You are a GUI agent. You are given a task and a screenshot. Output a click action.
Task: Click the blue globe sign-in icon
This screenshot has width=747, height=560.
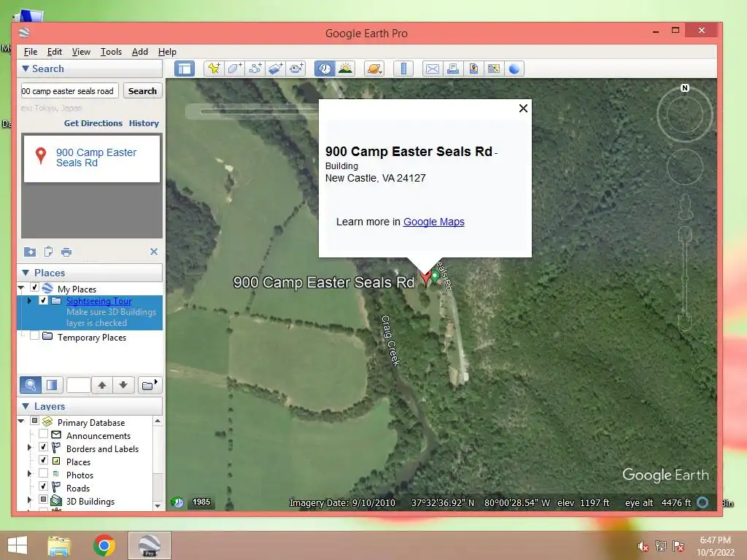(514, 69)
